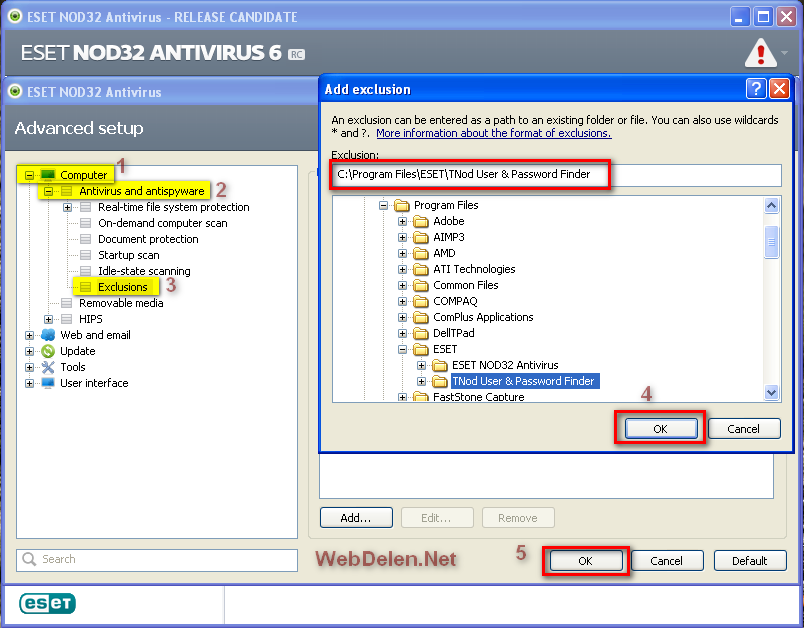Collapse the ESET folder node
The width and height of the screenshot is (804, 628).
point(402,350)
